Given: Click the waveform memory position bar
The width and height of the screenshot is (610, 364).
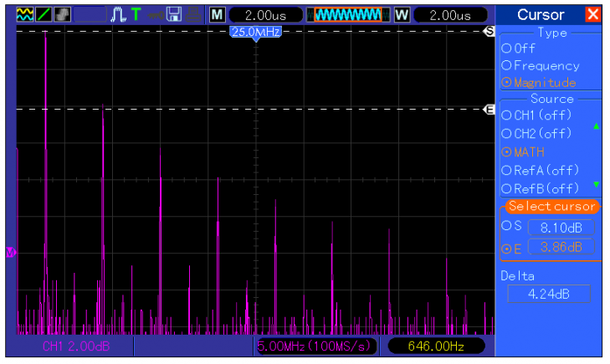Looking at the screenshot, I should coord(347,15).
